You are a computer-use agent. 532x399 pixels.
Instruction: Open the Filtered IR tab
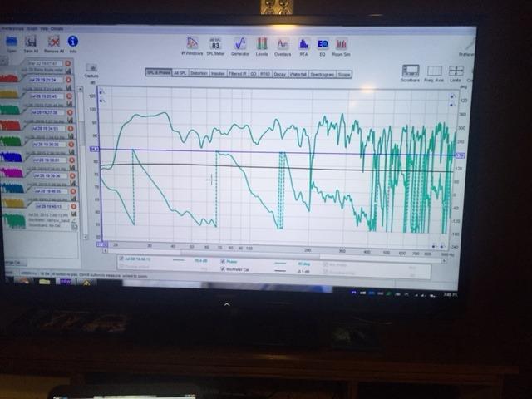pos(238,74)
